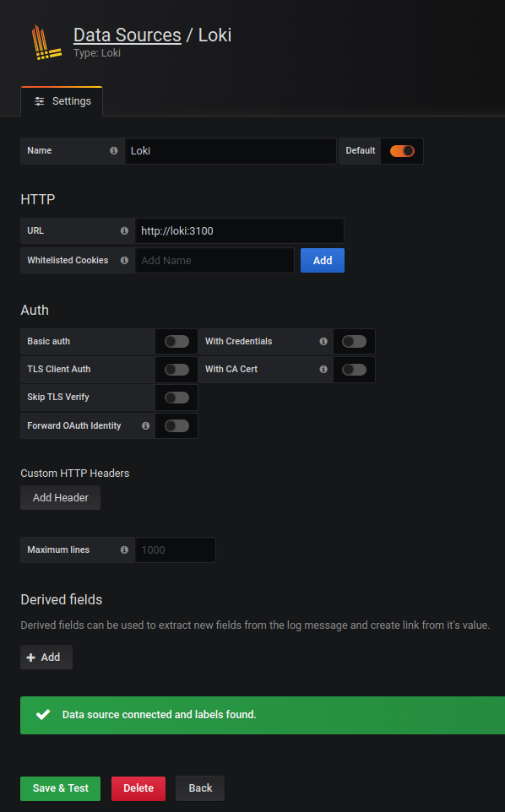This screenshot has height=812, width=505.
Task: Open the Settings tab
Action: tap(62, 101)
